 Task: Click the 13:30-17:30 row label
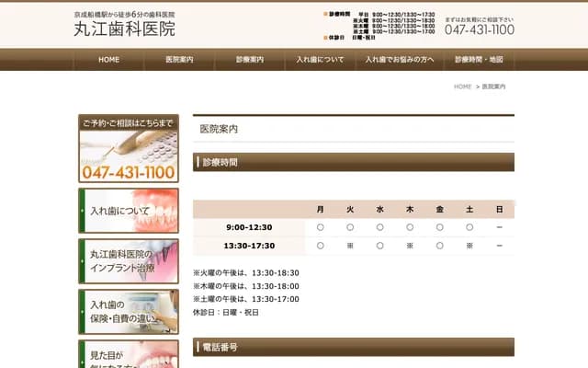pos(248,246)
